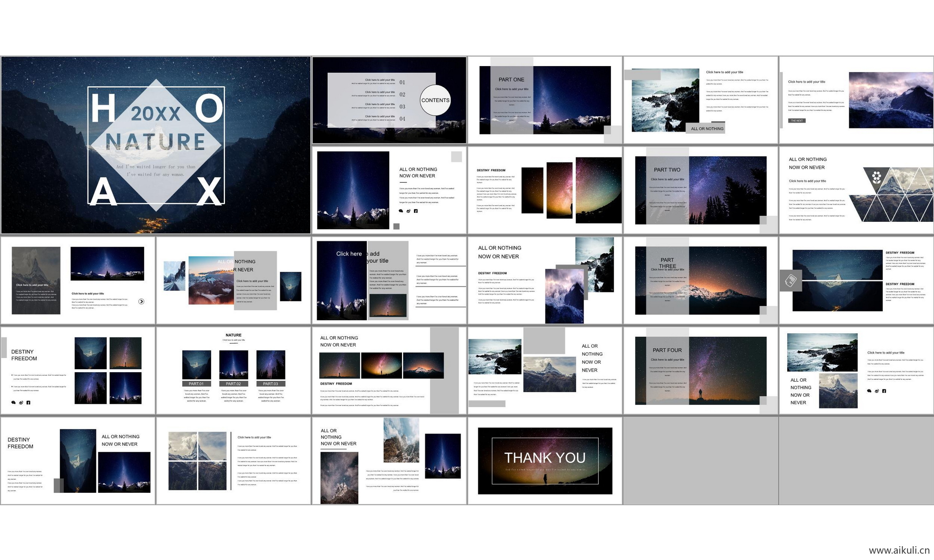This screenshot has height=560, width=934.
Task: Click the PART.02 label on NATURE slide
Action: click(x=233, y=383)
